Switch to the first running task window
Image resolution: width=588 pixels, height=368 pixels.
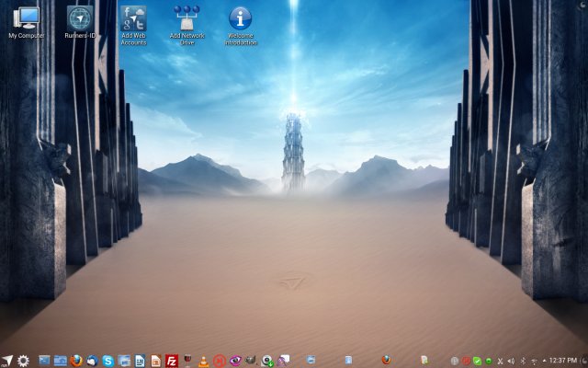point(311,360)
